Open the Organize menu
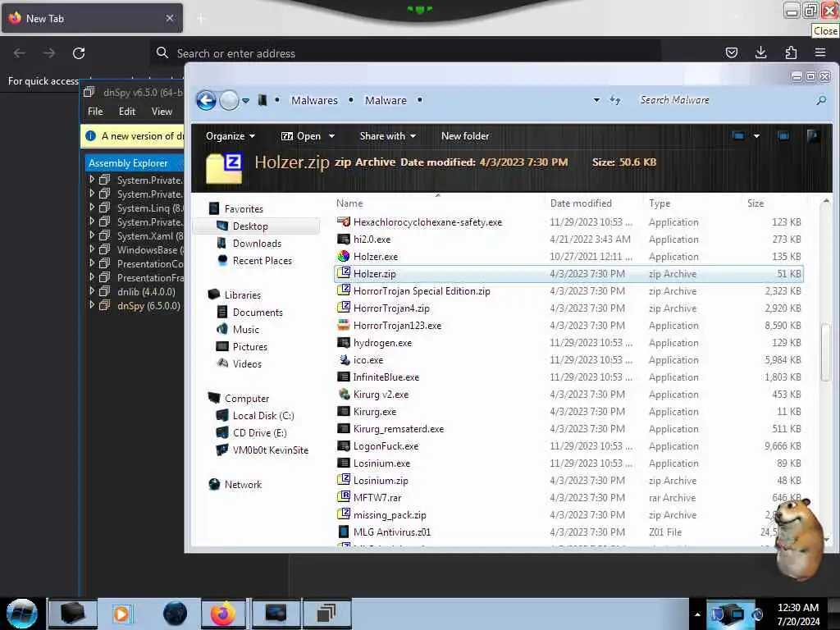840x630 pixels. pyautogui.click(x=231, y=136)
